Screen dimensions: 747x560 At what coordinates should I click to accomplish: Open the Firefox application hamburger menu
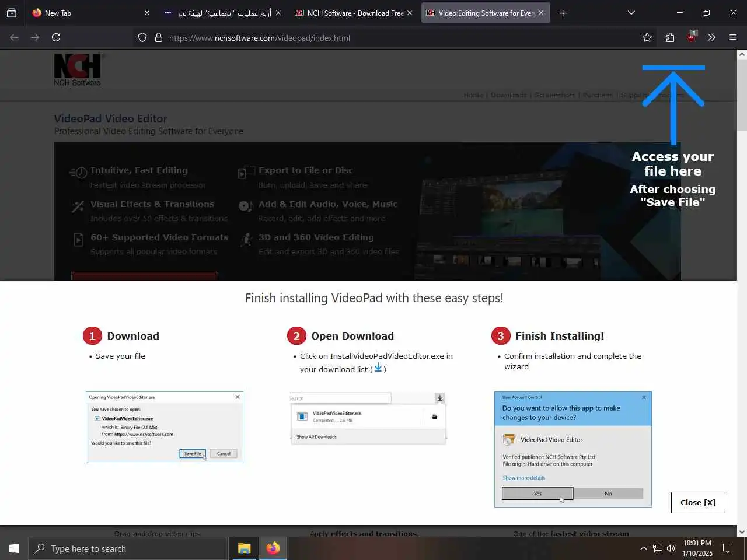733,37
